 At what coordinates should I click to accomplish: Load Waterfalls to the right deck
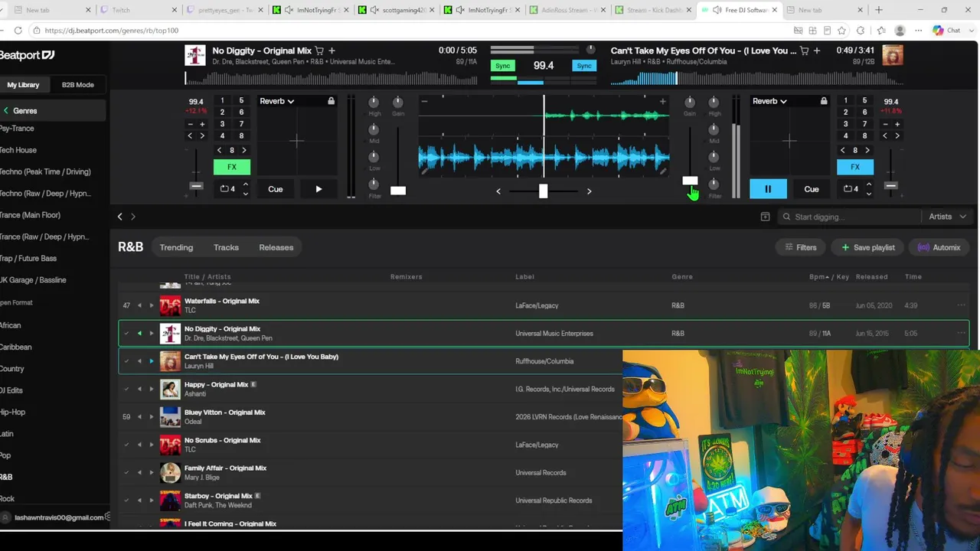(x=152, y=305)
